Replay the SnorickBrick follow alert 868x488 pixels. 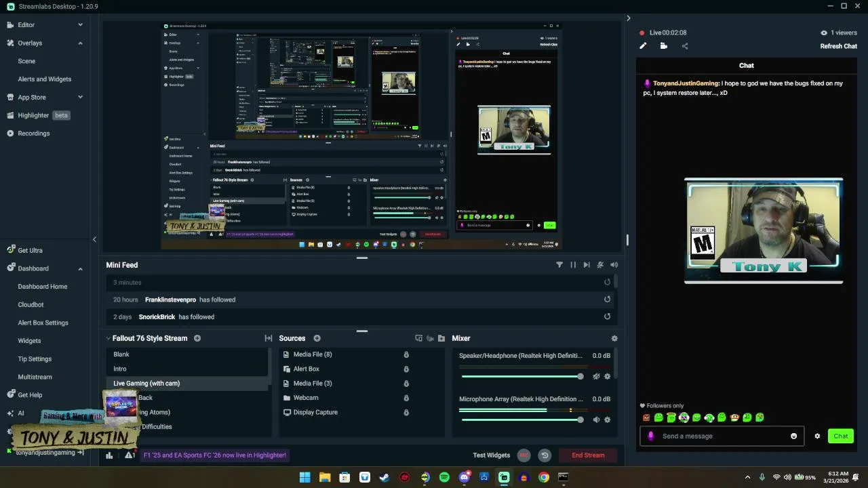coord(607,317)
